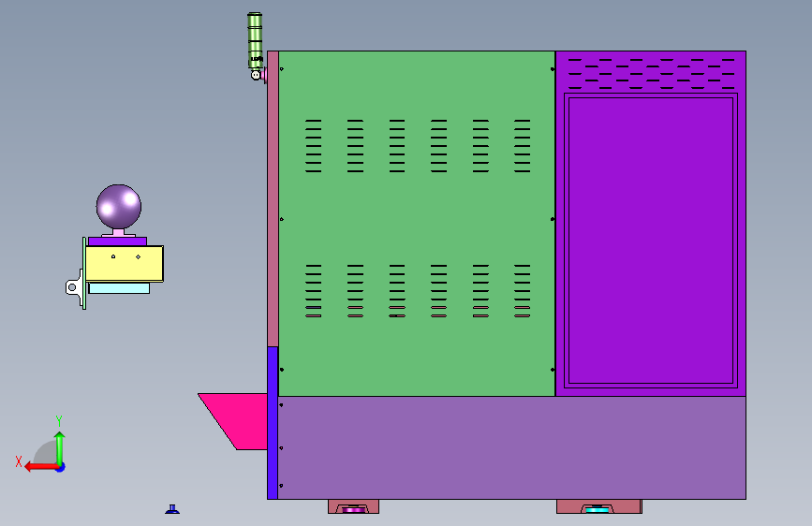Select the right machine foot with cyan pad

click(x=599, y=506)
